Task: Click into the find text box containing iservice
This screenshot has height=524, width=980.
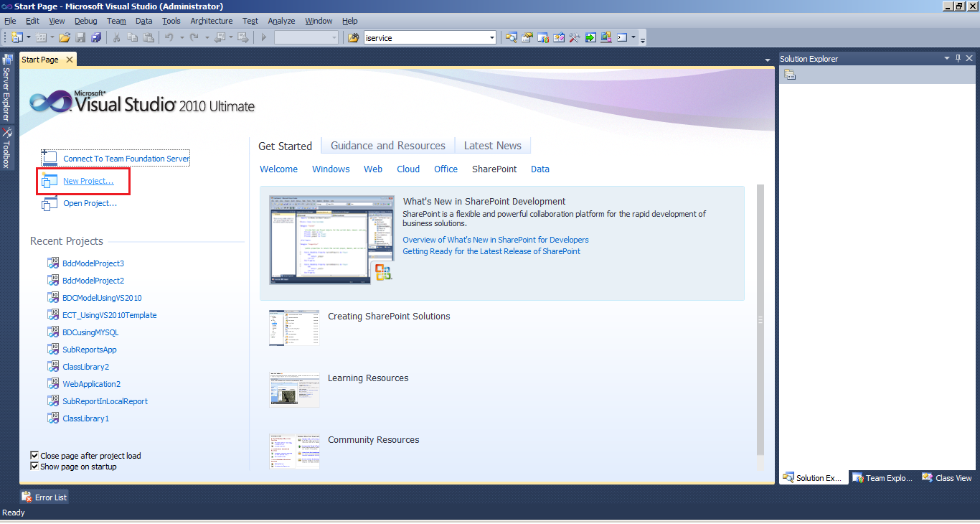Action: pos(425,37)
